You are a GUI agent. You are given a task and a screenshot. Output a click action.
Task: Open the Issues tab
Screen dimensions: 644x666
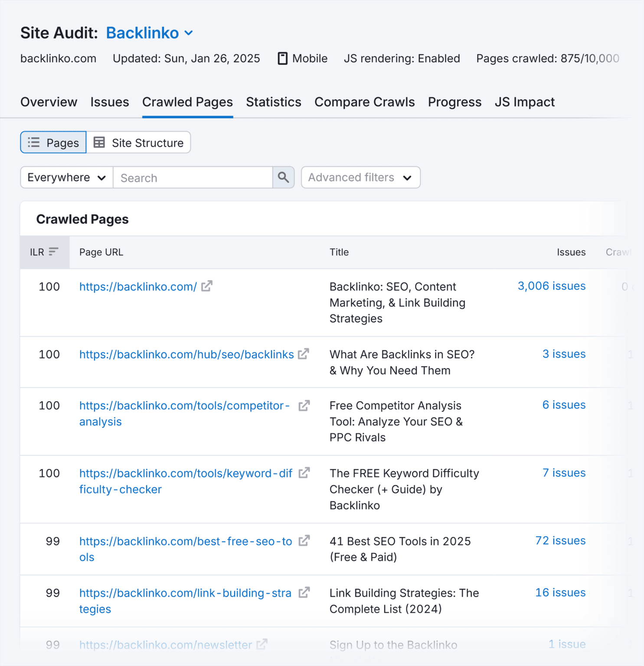click(109, 102)
